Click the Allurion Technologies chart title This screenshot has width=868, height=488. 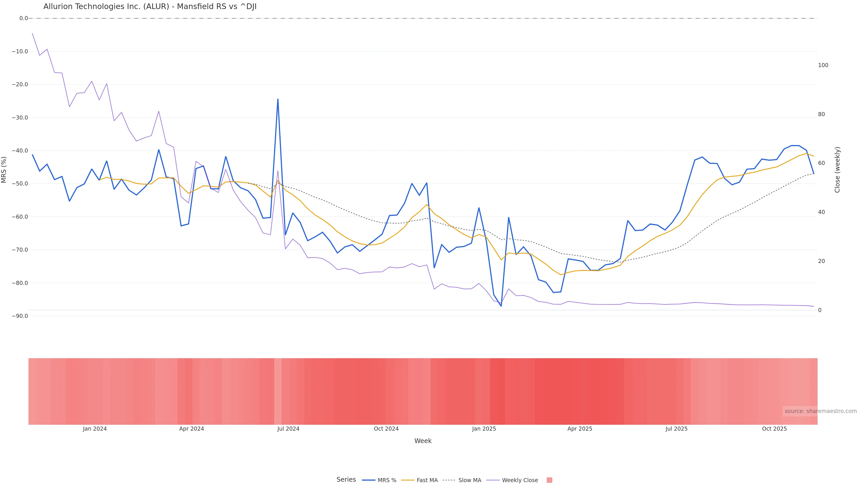coord(150,7)
